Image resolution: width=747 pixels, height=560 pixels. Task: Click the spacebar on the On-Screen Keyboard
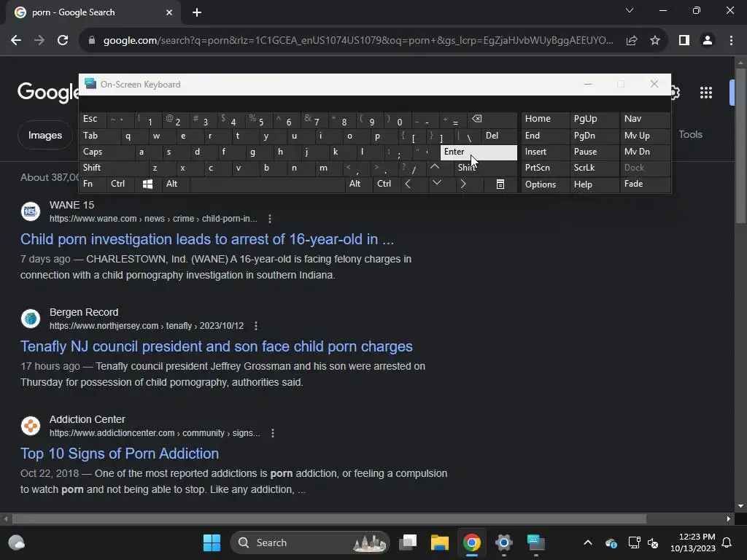tap(267, 184)
